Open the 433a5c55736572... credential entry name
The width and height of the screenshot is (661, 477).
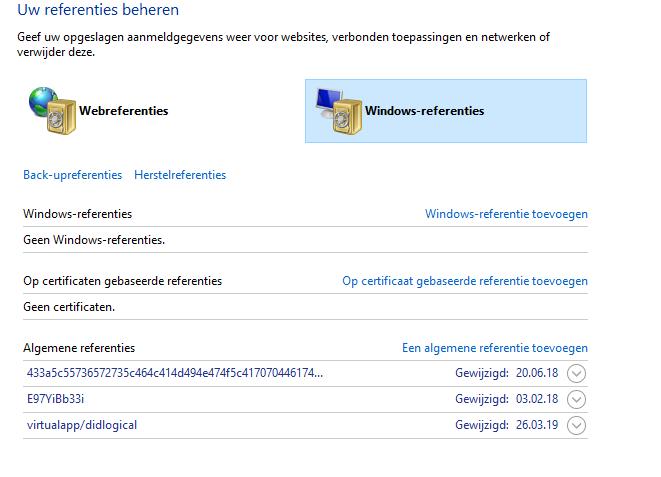coord(175,373)
